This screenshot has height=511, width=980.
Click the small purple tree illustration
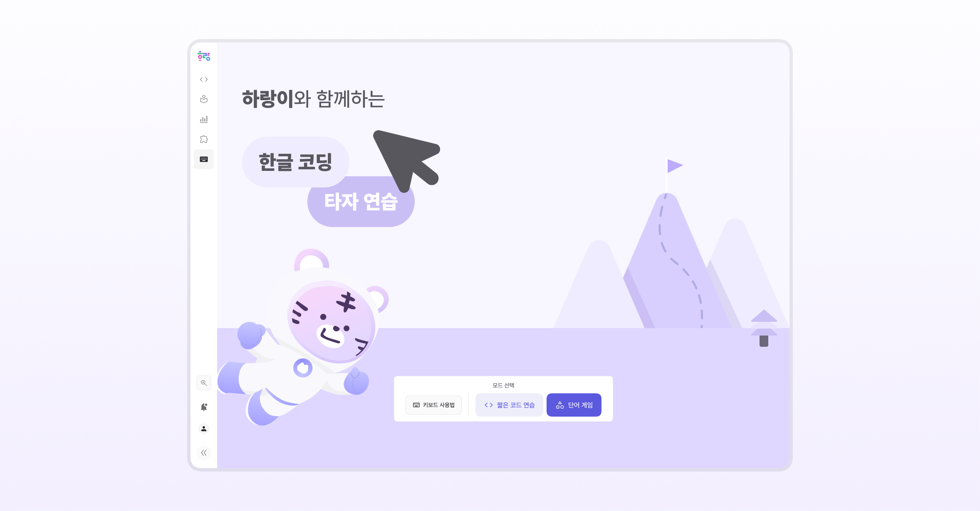coord(764,328)
